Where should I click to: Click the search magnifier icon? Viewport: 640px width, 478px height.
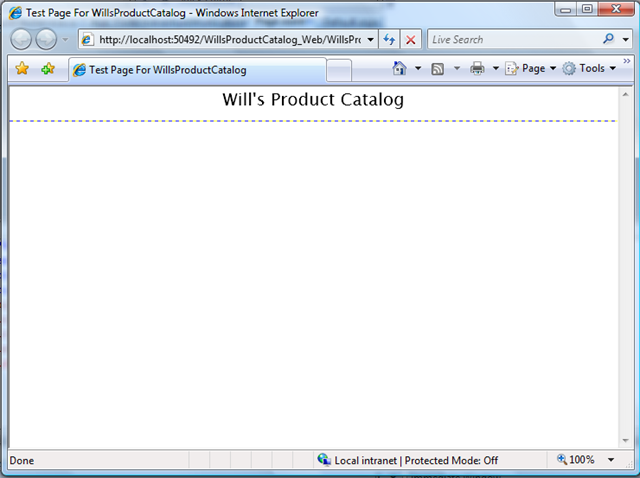[609, 40]
